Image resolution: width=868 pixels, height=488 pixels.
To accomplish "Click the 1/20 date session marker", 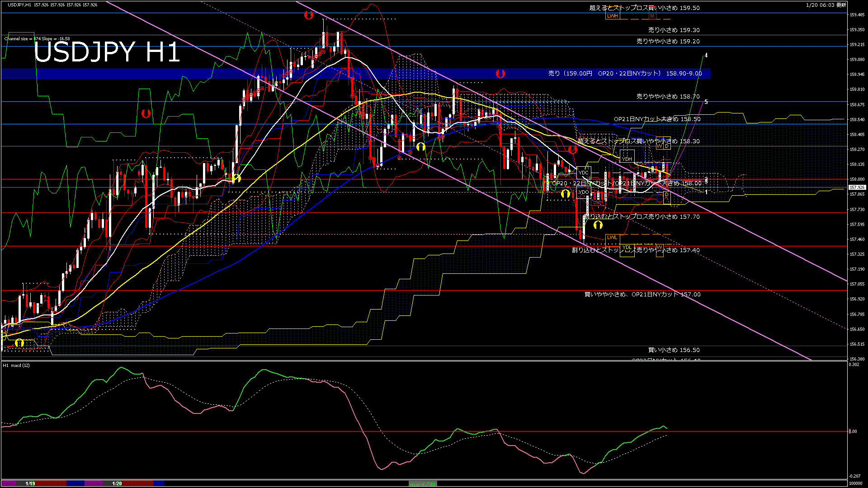I will 117,483.
